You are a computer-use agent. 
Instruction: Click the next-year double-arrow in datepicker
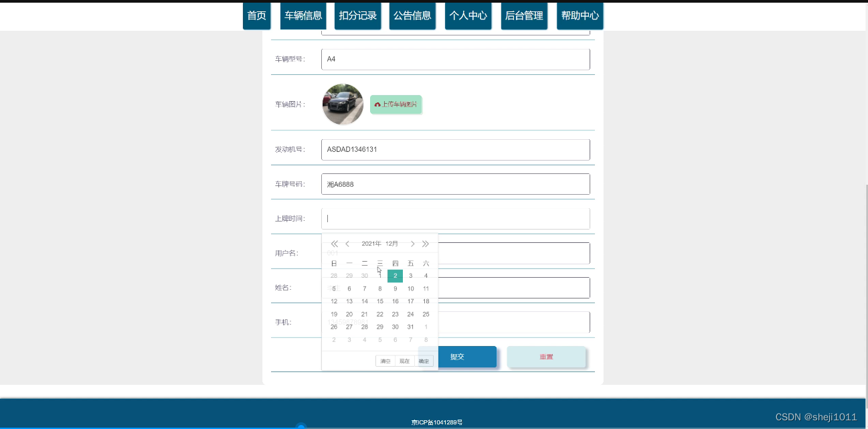[426, 244]
